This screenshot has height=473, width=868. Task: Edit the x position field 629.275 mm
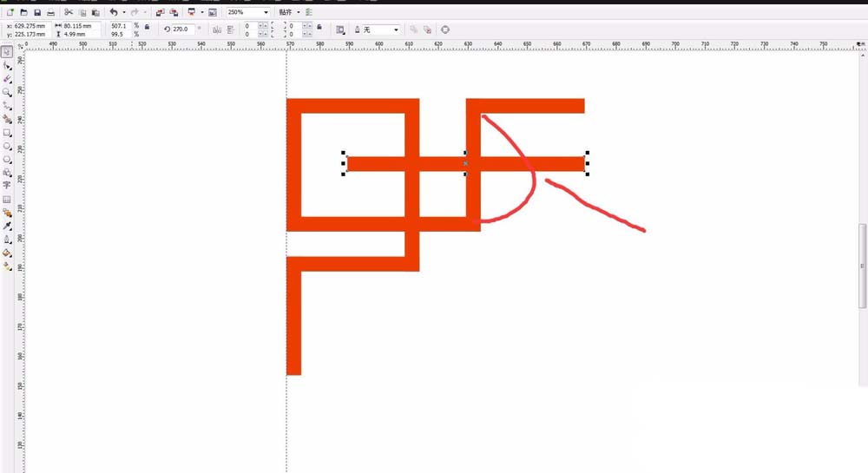[32, 26]
